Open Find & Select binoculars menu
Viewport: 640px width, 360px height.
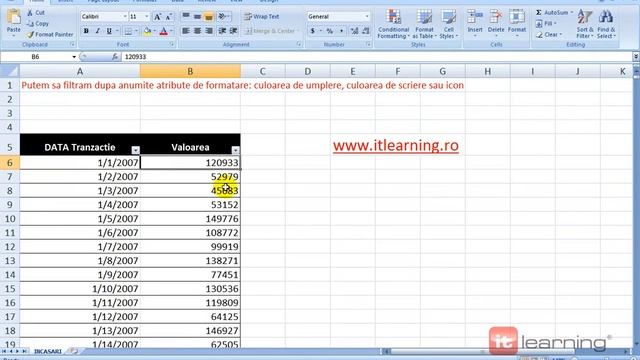[606, 24]
